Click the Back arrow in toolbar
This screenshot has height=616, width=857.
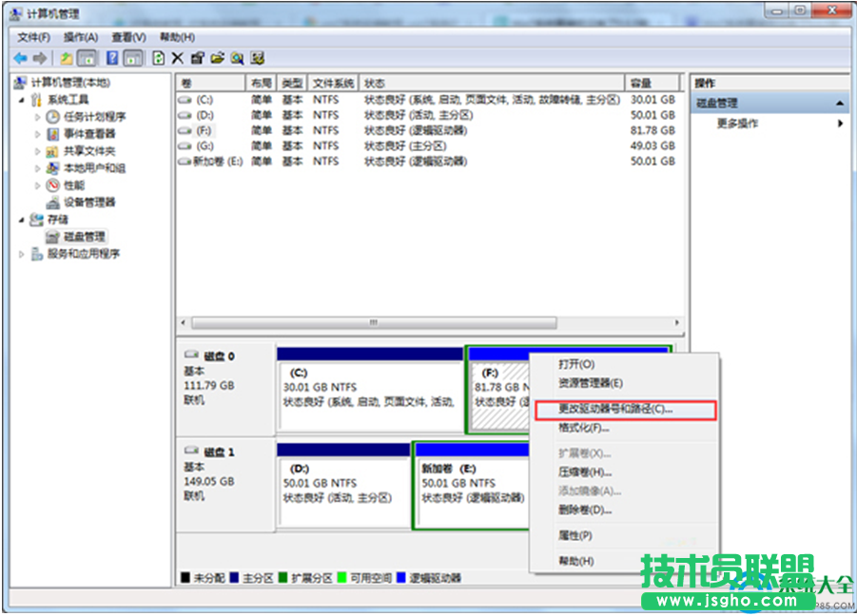[19, 58]
